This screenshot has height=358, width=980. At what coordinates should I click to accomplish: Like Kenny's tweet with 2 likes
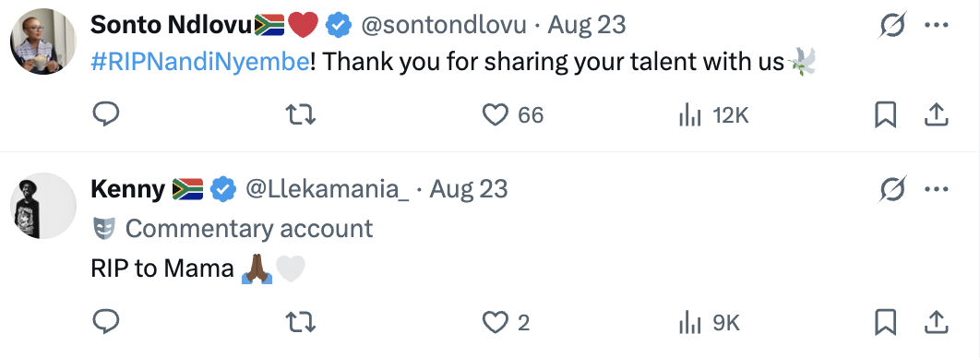click(507, 322)
